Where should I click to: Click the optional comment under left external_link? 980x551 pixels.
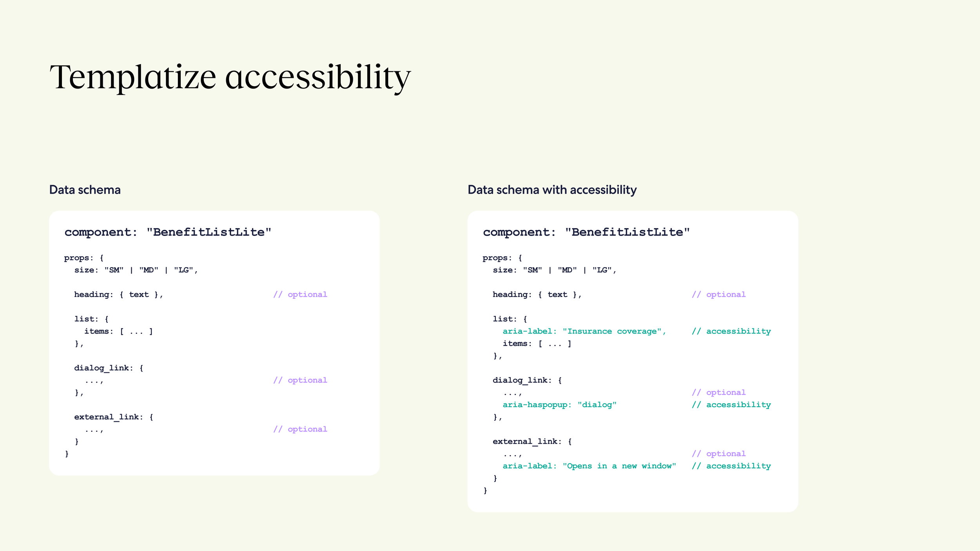pyautogui.click(x=300, y=429)
